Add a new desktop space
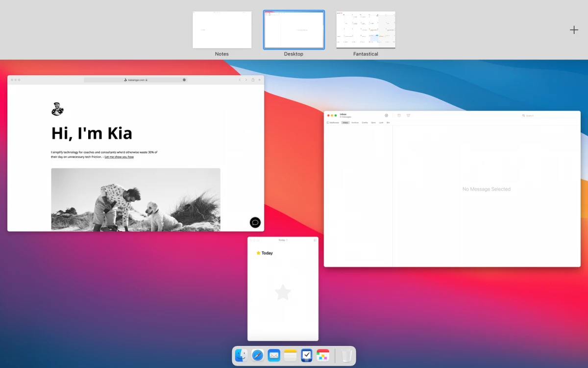 pyautogui.click(x=574, y=30)
